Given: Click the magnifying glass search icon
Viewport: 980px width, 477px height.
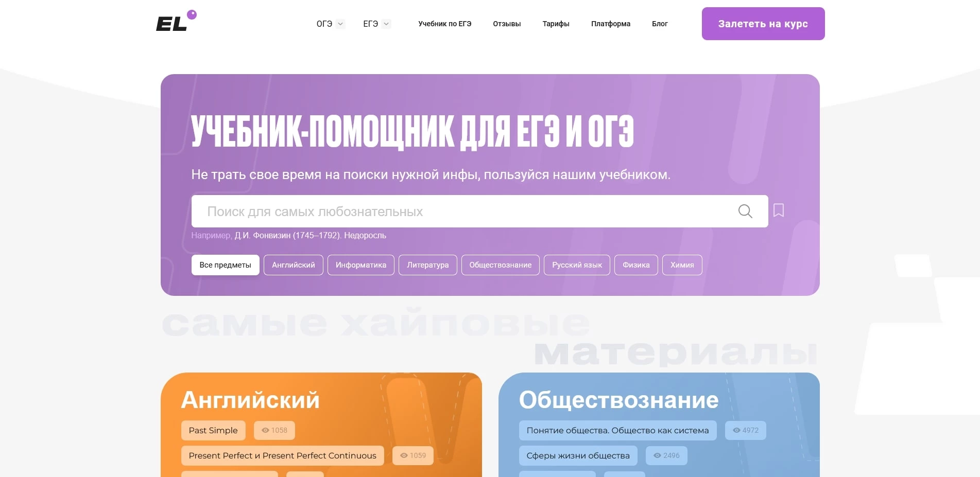Looking at the screenshot, I should click(745, 211).
